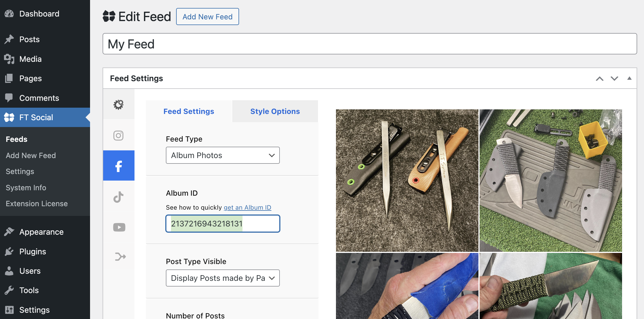Click the clover logo beside Edit Feed
This screenshot has height=319, width=644.
109,16
